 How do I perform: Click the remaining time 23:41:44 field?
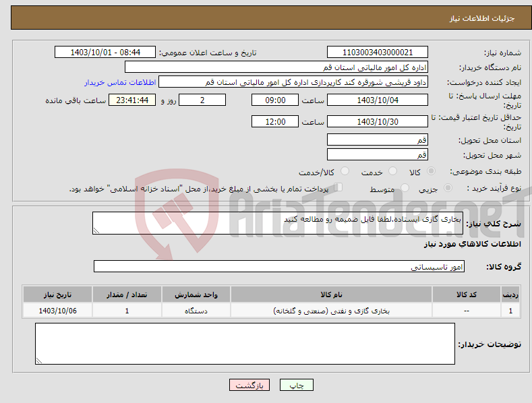click(132, 100)
